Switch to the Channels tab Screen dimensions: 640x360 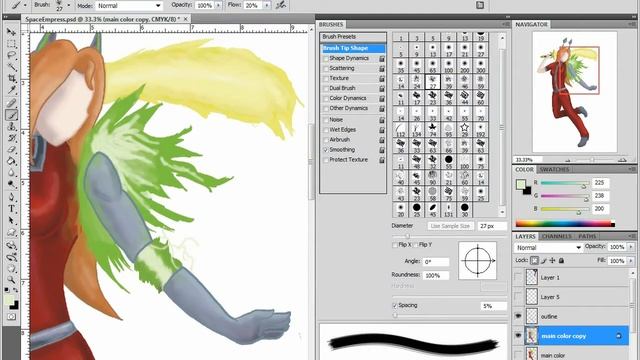click(x=556, y=236)
